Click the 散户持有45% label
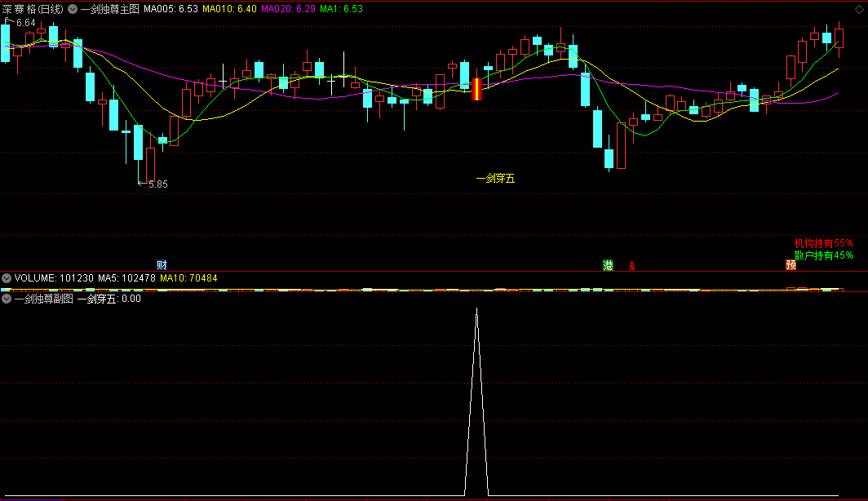Screen dimensions: 868x501 click(x=824, y=255)
